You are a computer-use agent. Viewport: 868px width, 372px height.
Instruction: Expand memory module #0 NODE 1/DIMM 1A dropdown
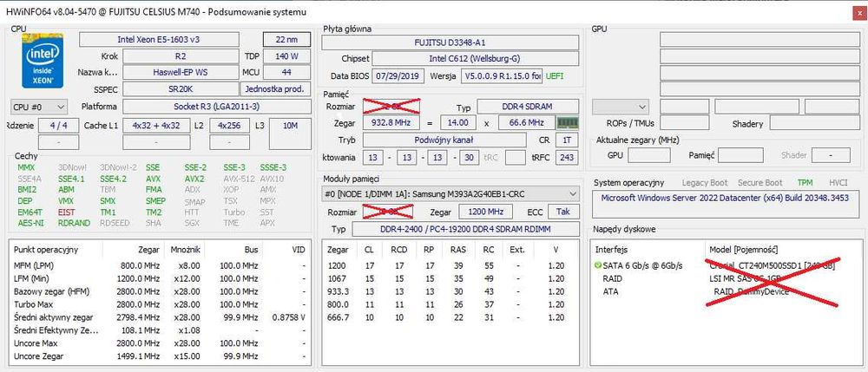click(450, 194)
